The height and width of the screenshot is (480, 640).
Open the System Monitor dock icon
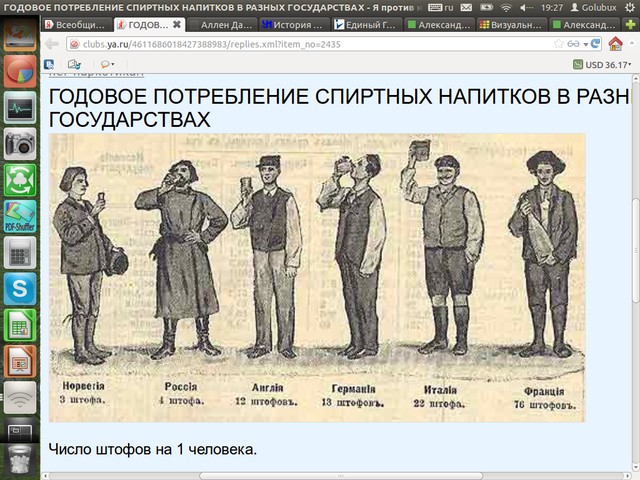click(20, 108)
